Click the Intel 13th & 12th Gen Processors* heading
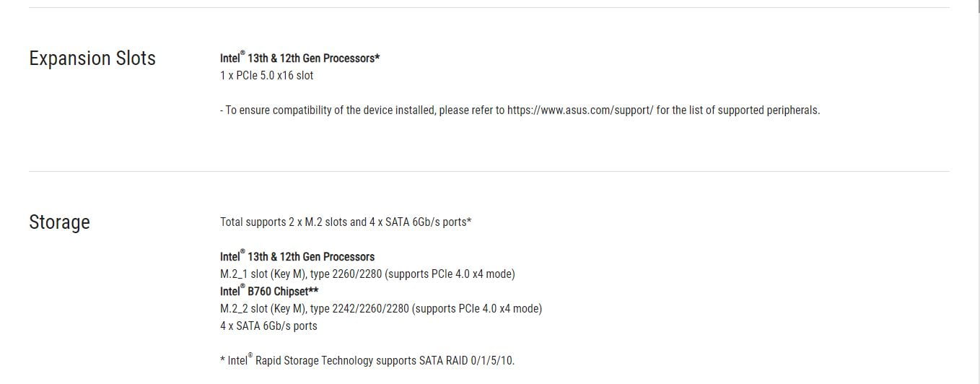980x384 pixels. (299, 58)
